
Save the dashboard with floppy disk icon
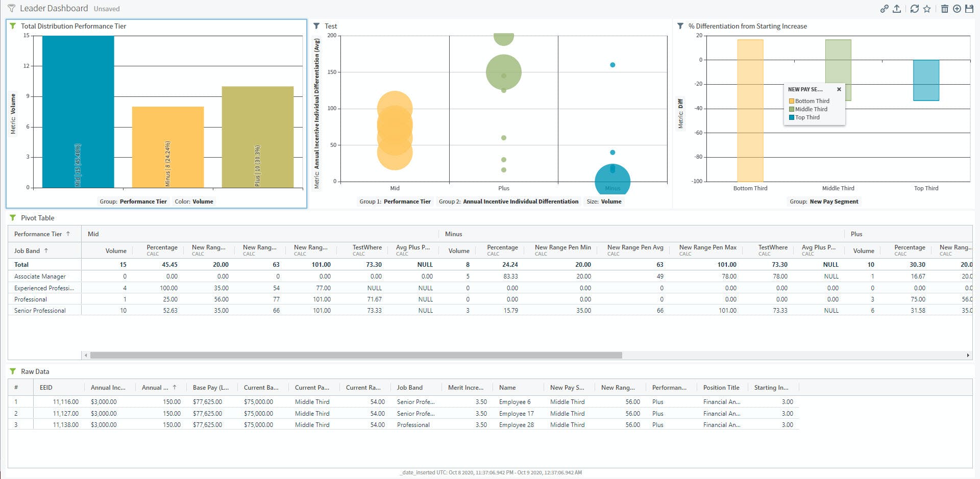[969, 9]
